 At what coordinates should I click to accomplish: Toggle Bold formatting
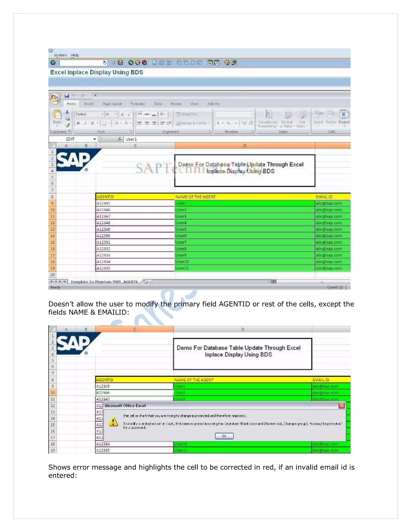[78, 123]
